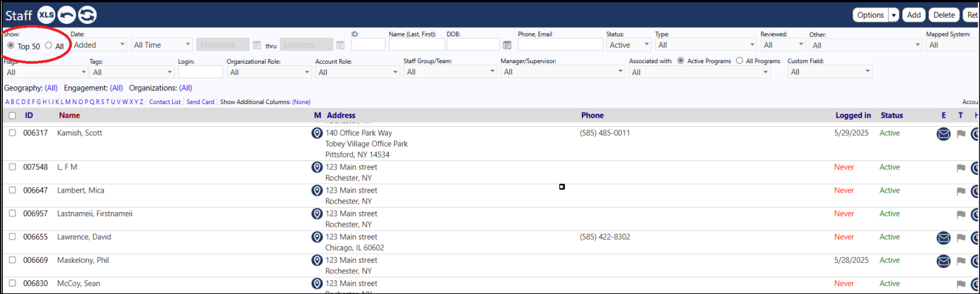This screenshot has width=980, height=294.
Task: Select All Programs radio option
Action: point(739,60)
